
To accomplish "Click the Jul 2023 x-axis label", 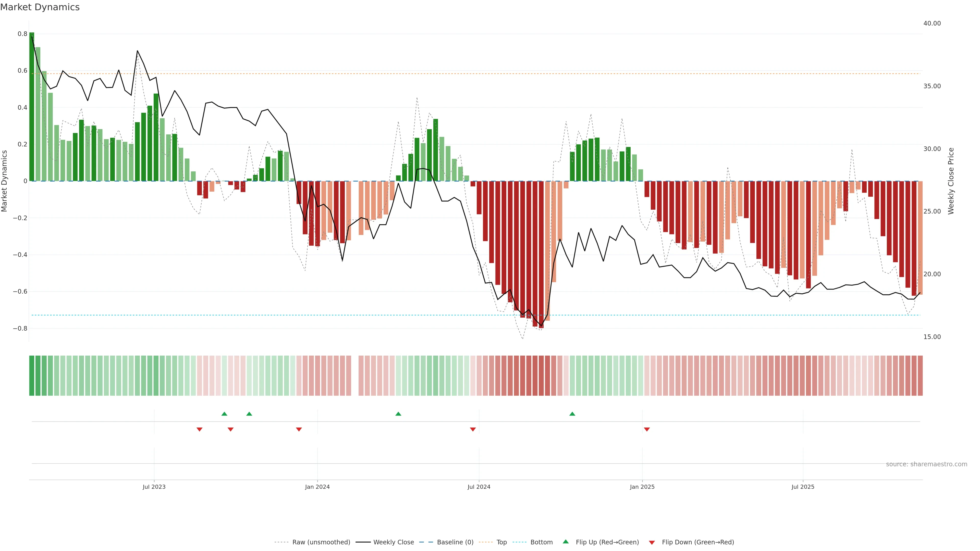I will click(x=154, y=487).
